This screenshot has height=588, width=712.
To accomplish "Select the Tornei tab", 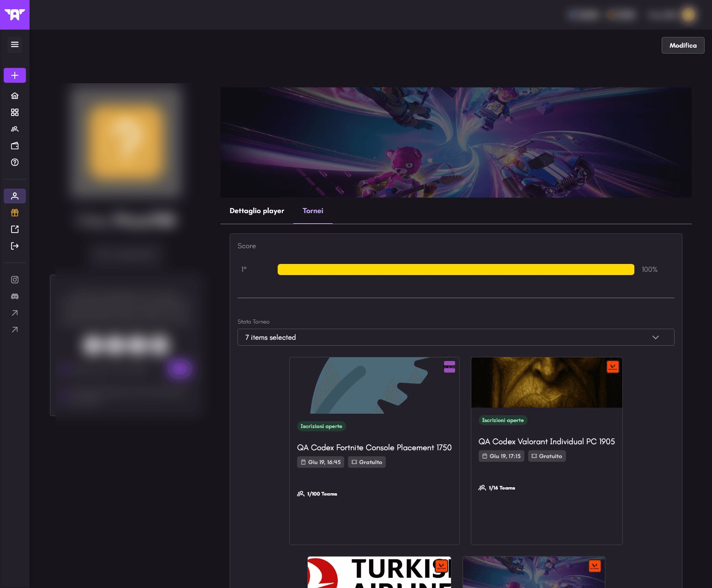I will [313, 211].
